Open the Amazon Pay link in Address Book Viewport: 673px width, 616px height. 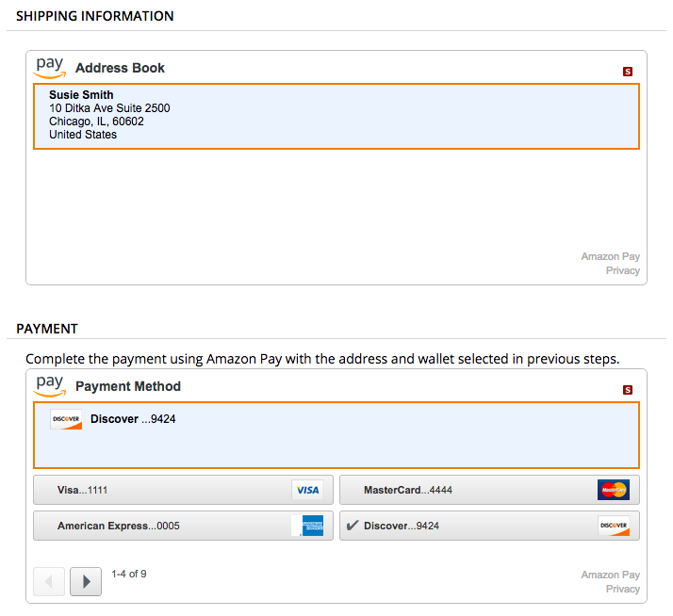pos(611,256)
